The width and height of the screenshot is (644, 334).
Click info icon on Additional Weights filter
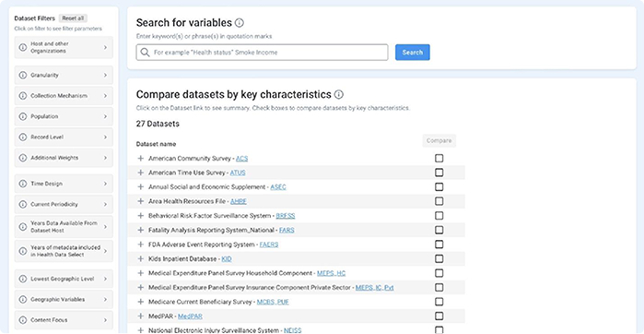point(23,158)
